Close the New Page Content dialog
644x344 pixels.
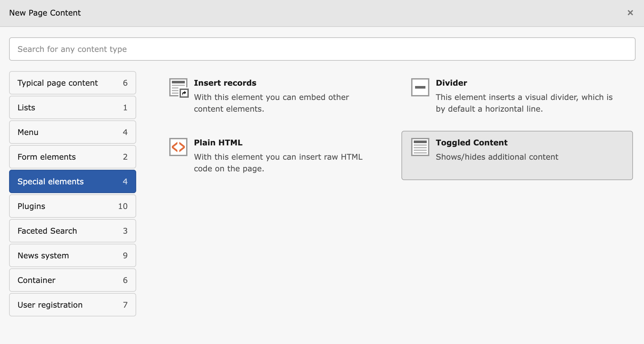[x=631, y=13]
